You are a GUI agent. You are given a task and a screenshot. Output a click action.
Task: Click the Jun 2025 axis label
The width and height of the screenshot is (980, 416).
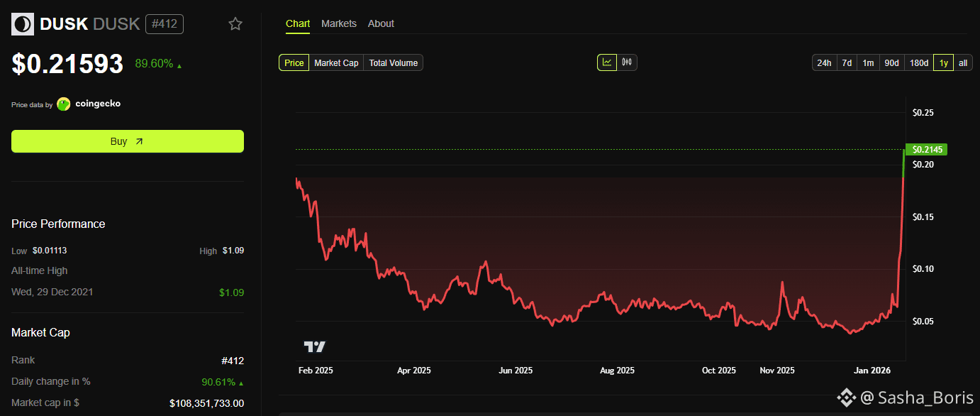[x=516, y=371]
